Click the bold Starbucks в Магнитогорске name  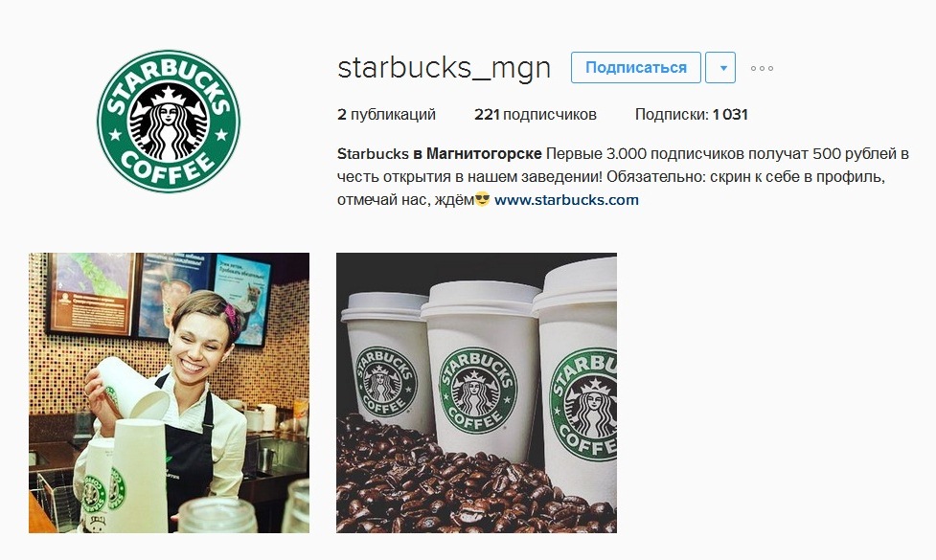point(440,154)
